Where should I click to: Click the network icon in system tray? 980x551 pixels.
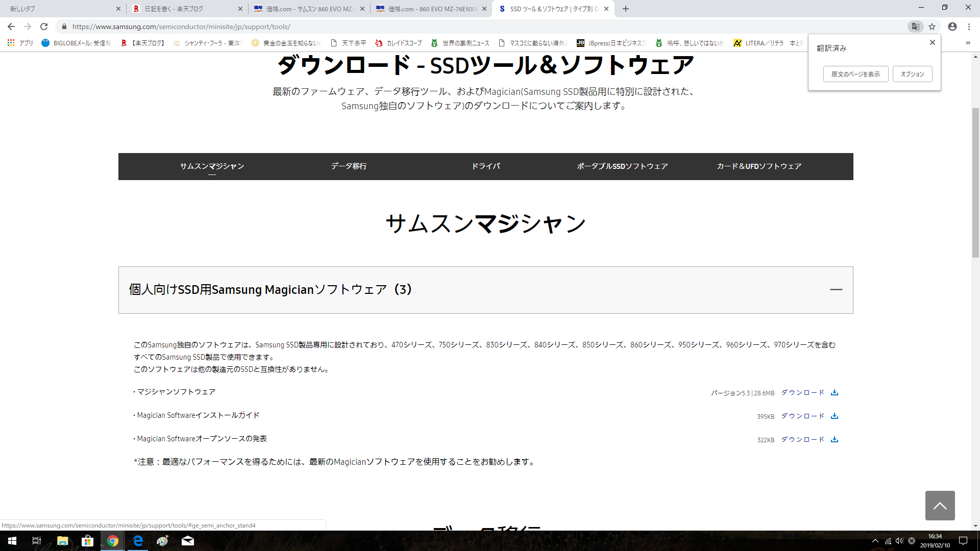(x=888, y=541)
